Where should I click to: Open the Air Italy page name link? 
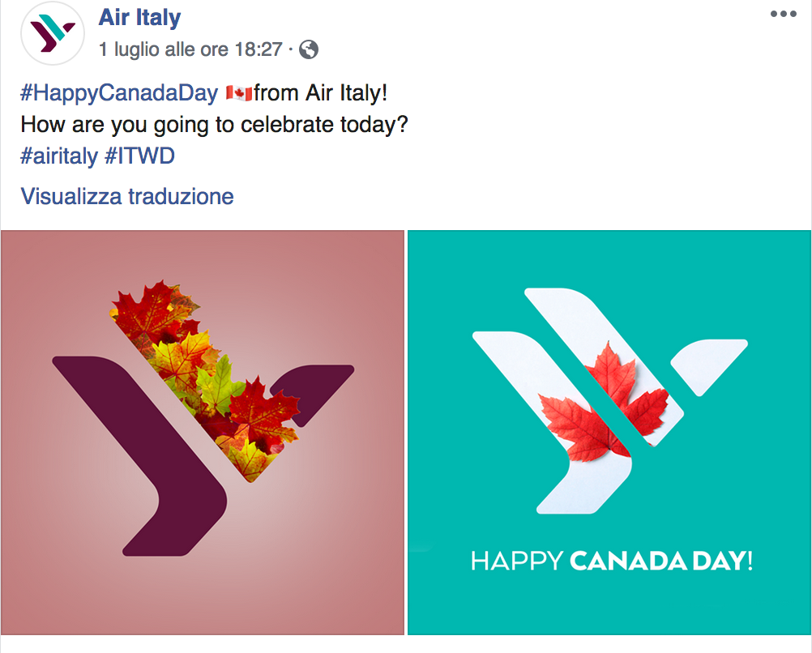click(x=139, y=17)
